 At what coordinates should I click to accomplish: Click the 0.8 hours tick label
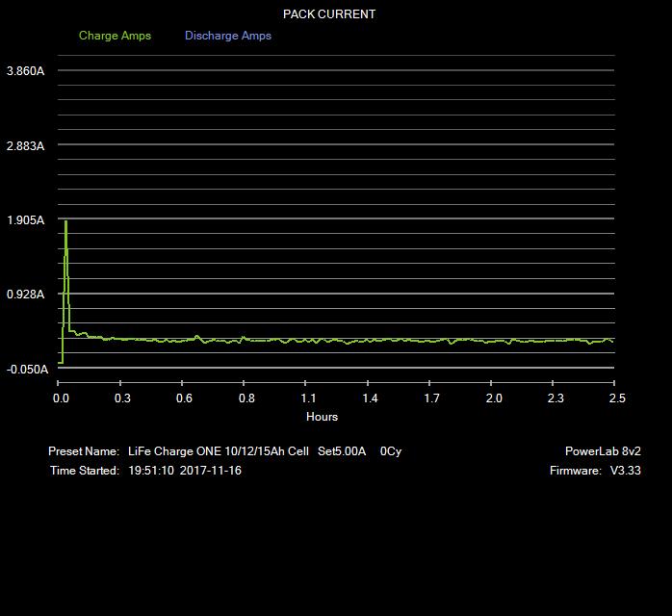(x=246, y=398)
